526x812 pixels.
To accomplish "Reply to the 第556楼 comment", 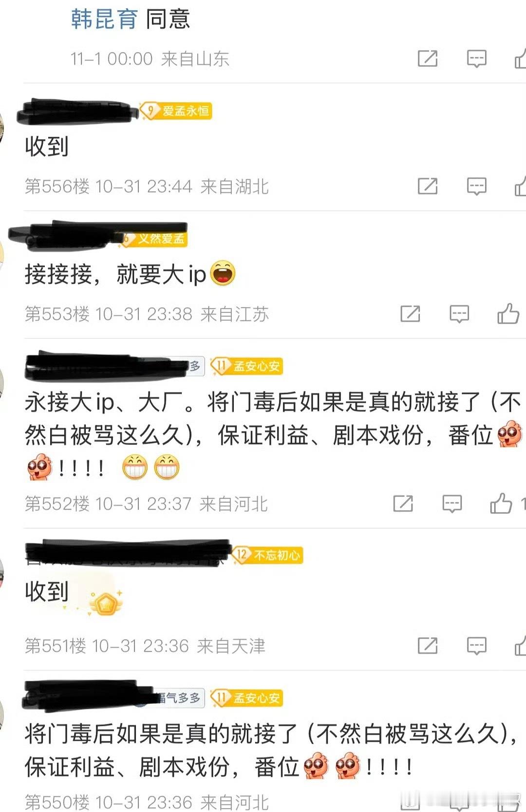I will pyautogui.click(x=476, y=186).
